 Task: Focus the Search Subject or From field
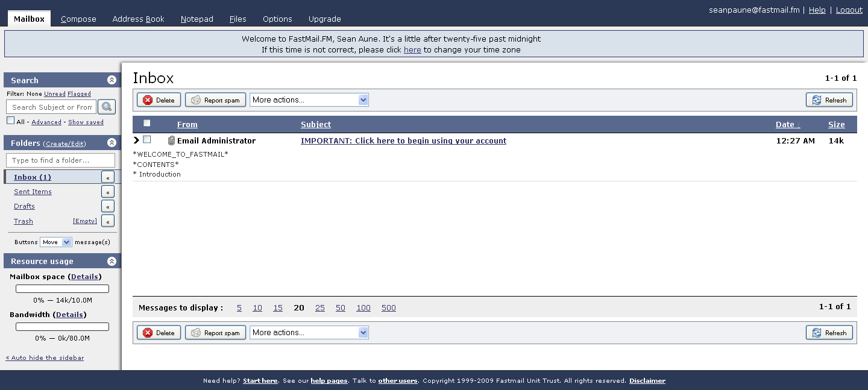click(x=51, y=107)
